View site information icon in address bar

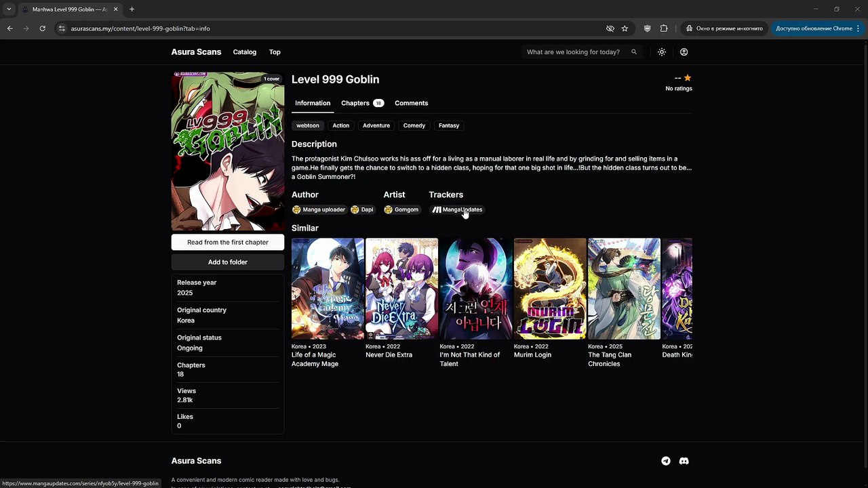(x=62, y=28)
